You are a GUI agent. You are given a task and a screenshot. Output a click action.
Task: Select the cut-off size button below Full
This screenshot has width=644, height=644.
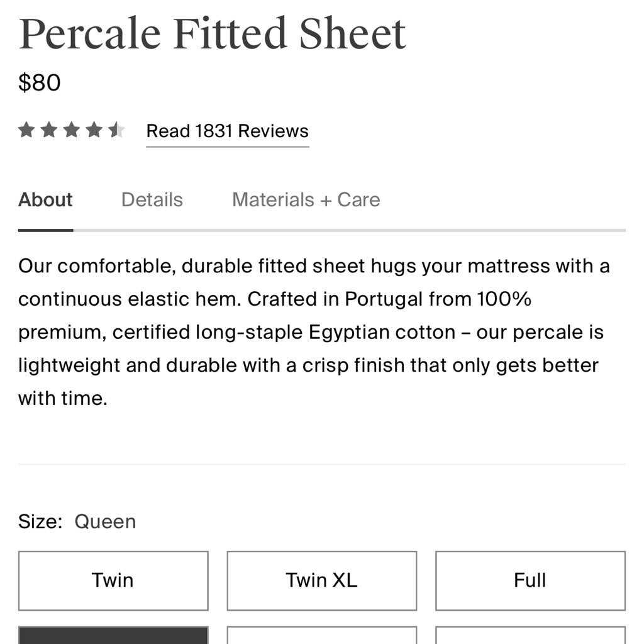(x=530, y=635)
